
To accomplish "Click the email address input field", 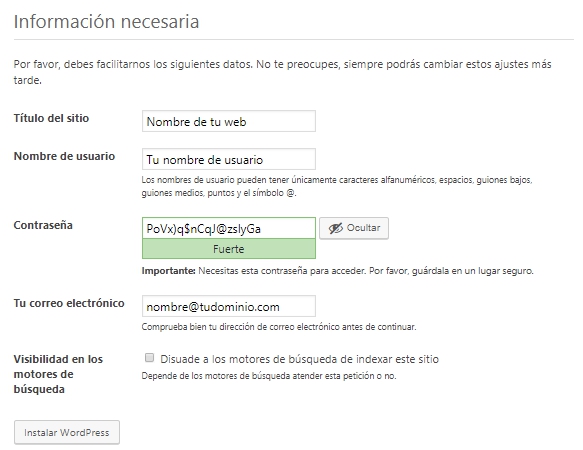I will coord(229,306).
